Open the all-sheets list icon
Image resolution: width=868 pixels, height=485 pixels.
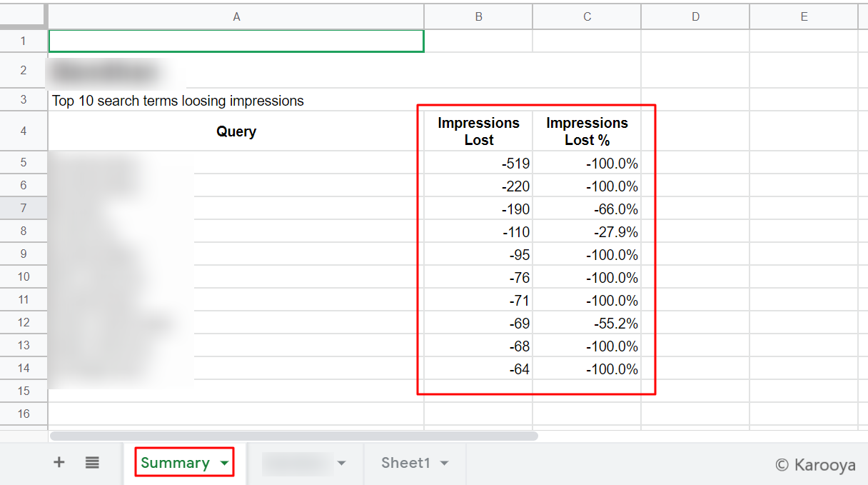(92, 463)
